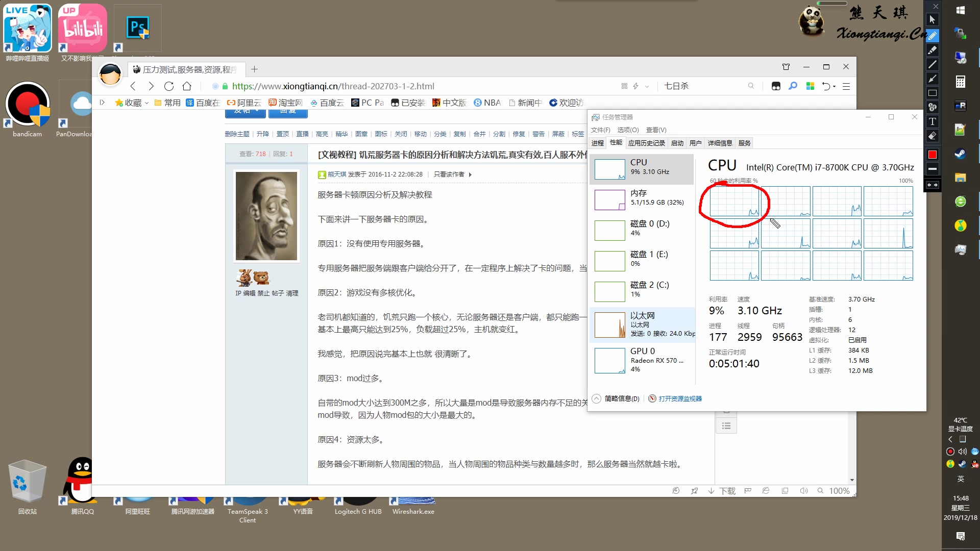Click the 删除主题 moderation link
This screenshot has width=980, height=551.
coord(237,134)
